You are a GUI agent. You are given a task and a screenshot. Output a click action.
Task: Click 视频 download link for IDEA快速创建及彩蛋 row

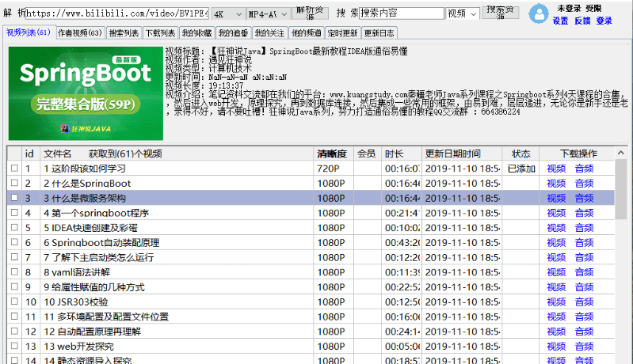556,228
